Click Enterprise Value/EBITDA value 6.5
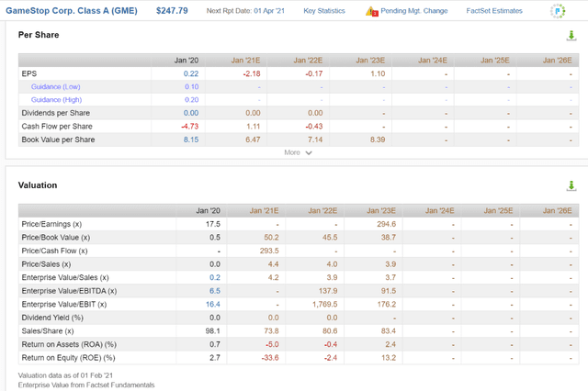Image resolution: width=588 pixels, height=391 pixels. (215, 291)
